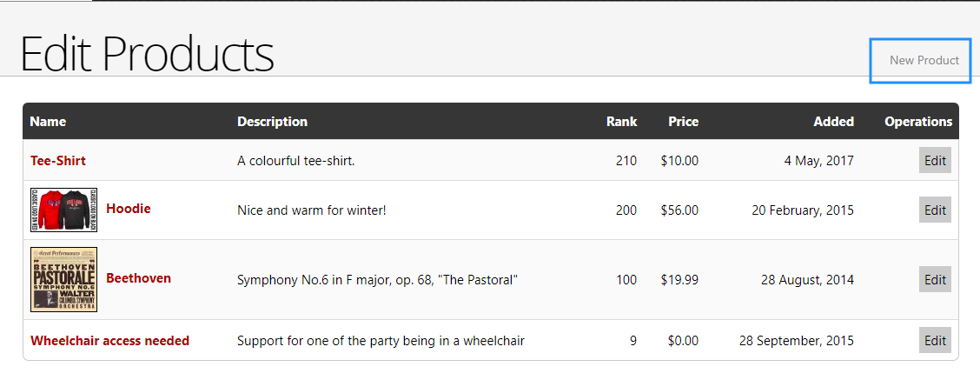The height and width of the screenshot is (380, 980).
Task: Click the Hoodie product thumbnail image
Action: (63, 210)
